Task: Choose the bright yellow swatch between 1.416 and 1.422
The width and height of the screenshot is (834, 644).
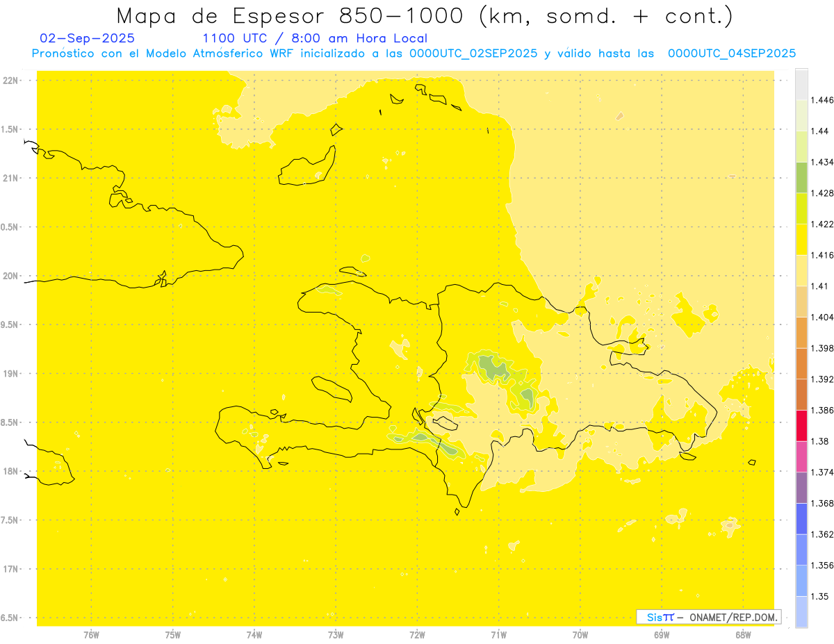Action: click(x=801, y=239)
